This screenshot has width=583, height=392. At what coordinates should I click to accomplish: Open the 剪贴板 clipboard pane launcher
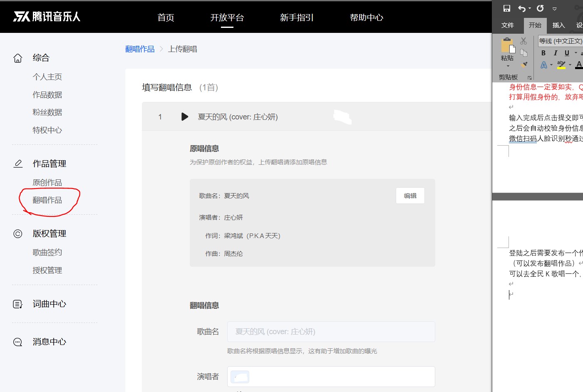529,78
